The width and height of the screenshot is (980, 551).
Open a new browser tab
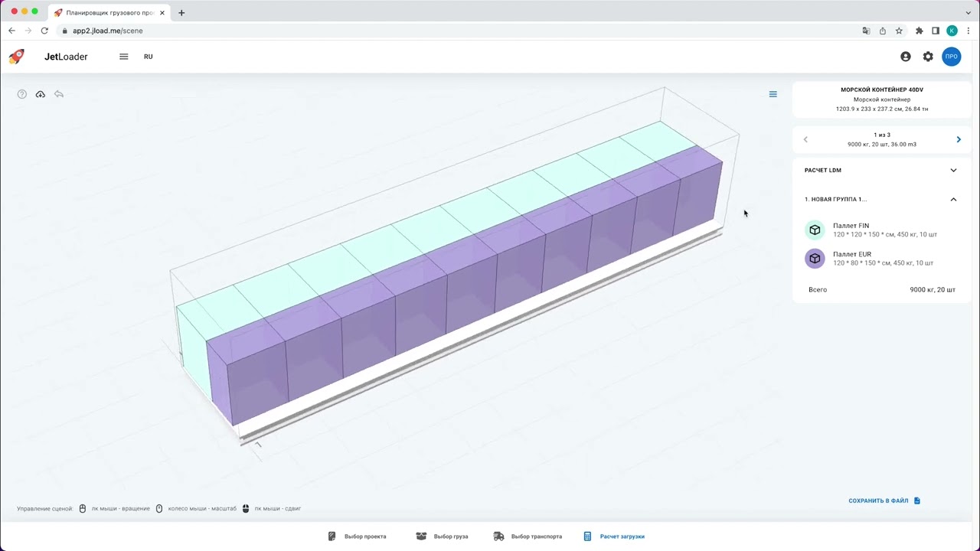click(181, 12)
